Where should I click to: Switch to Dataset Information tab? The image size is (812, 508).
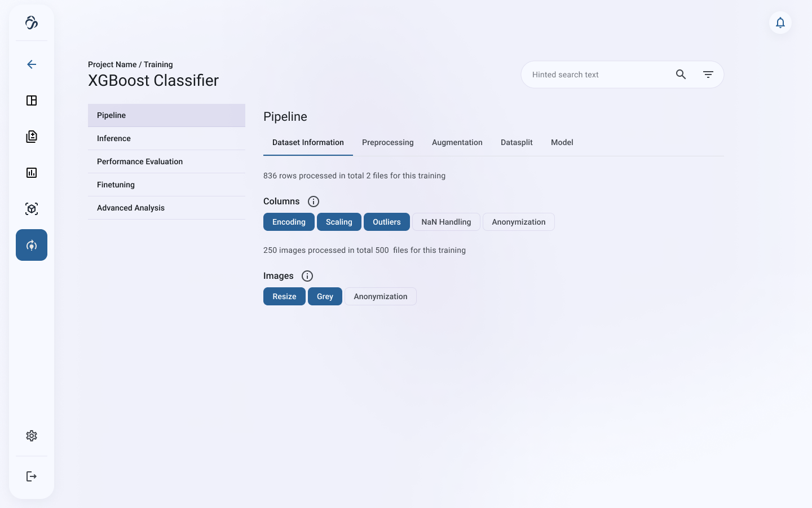tap(308, 142)
